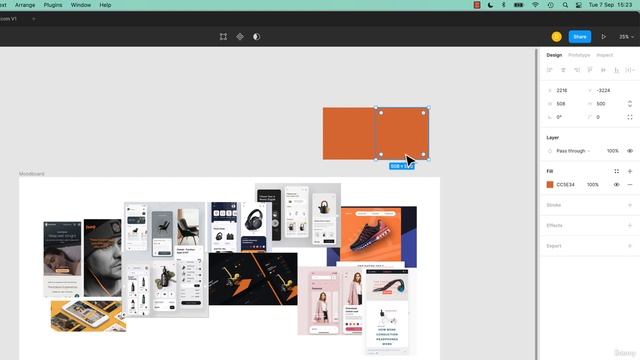
Task: Open the Help menu
Action: [x=105, y=5]
